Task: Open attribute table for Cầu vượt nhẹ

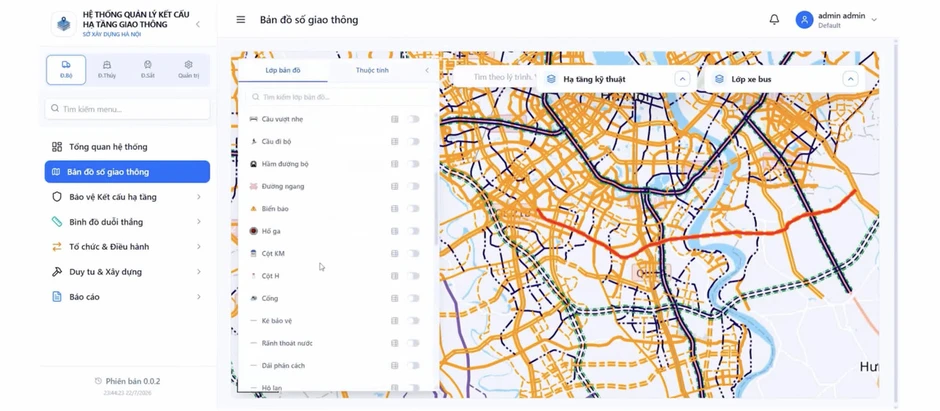Action: tap(394, 119)
